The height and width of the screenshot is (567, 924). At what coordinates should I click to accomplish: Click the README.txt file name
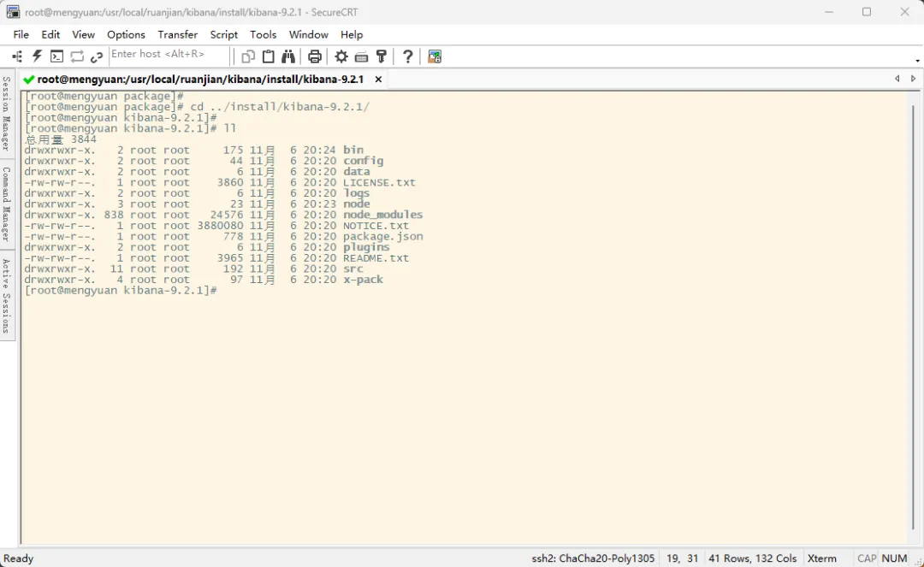pos(376,258)
